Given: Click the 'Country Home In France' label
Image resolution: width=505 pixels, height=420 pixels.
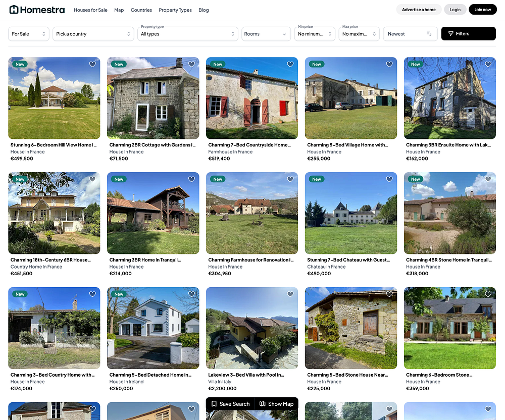Looking at the screenshot, I should point(36,267).
